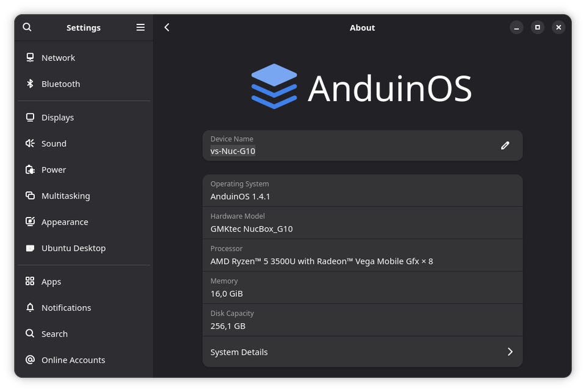Viewport: 586px width, 392px height.
Task: Click the Multitasking icon
Action: click(31, 196)
